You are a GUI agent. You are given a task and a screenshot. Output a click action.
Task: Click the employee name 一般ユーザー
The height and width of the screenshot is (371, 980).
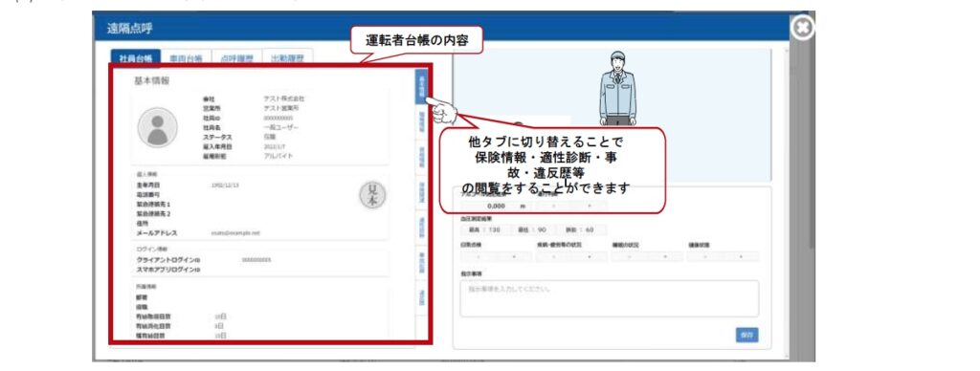(280, 127)
